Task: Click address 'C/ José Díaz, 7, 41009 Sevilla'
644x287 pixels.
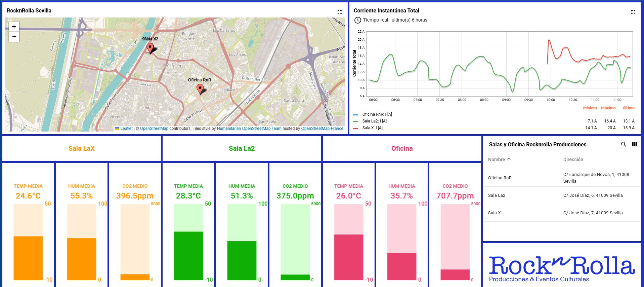Action: [x=593, y=213]
